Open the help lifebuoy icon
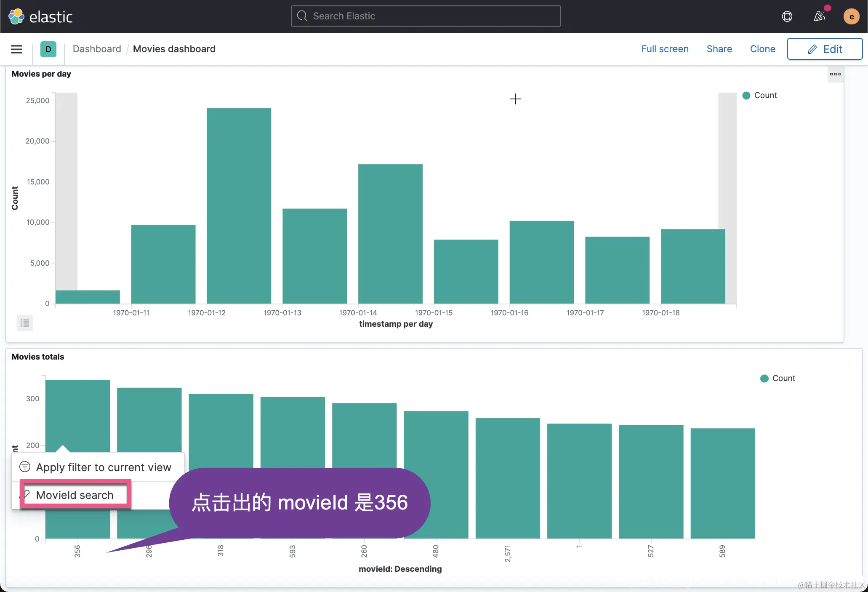Screen dimensions: 868x592 point(787,16)
